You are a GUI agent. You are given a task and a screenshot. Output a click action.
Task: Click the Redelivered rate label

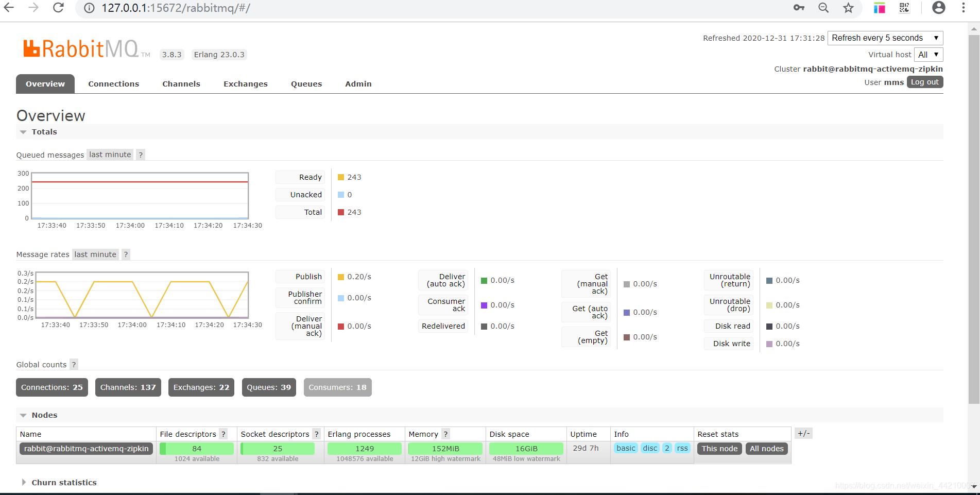443,326
